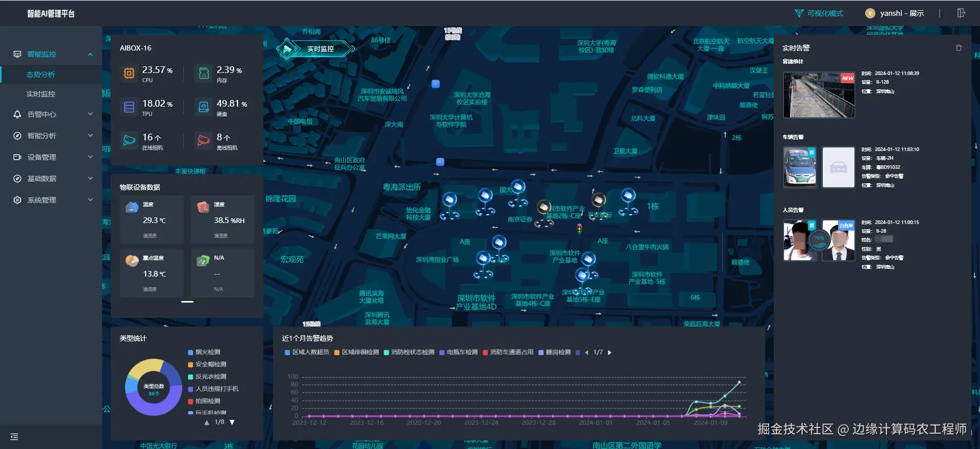Click the bell icon beside 告警中心
Viewport: 980px width, 449px height.
pos(17,114)
